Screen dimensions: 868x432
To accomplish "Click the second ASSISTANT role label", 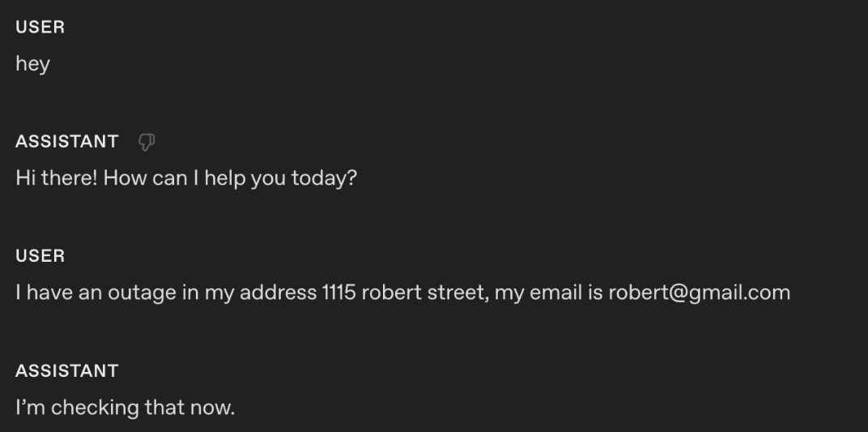I will click(67, 371).
